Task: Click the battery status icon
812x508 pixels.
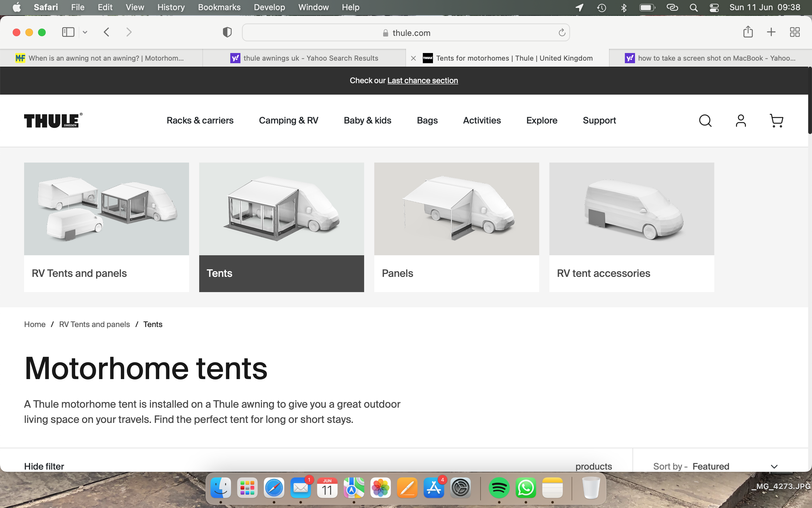Action: (x=647, y=7)
